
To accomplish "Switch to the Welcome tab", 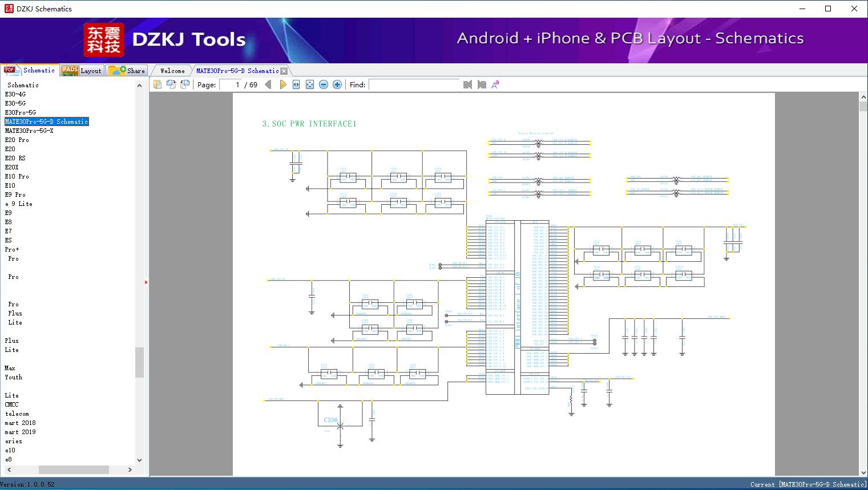I will 172,71.
